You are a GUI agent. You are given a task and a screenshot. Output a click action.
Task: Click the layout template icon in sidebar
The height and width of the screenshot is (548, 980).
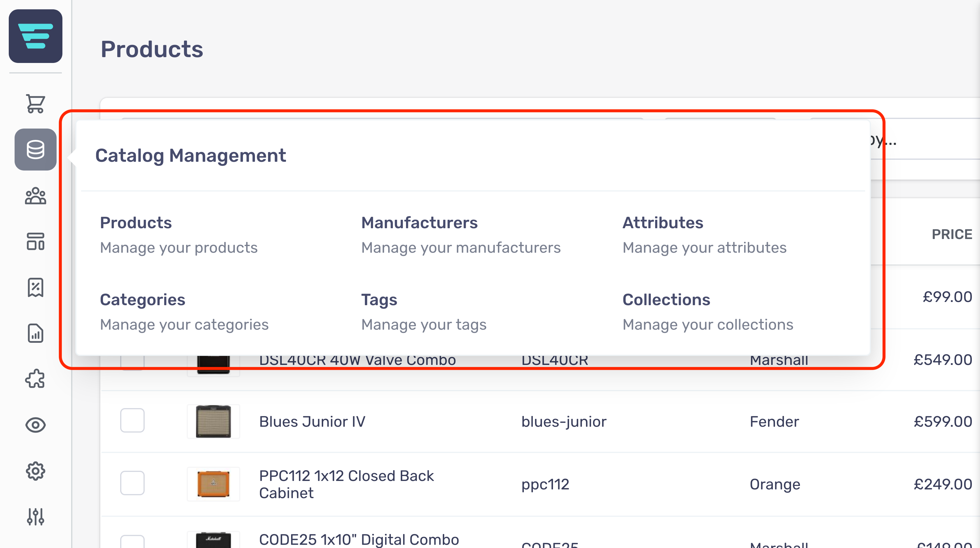(35, 241)
